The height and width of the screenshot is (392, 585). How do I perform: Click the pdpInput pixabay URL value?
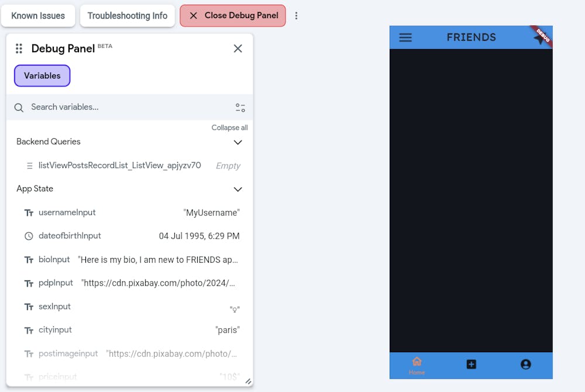click(x=158, y=283)
